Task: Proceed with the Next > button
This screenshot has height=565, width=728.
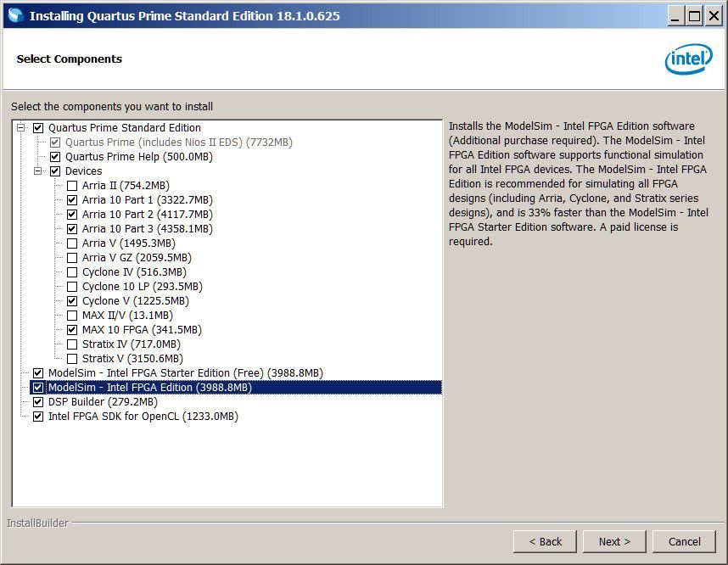Action: (614, 542)
